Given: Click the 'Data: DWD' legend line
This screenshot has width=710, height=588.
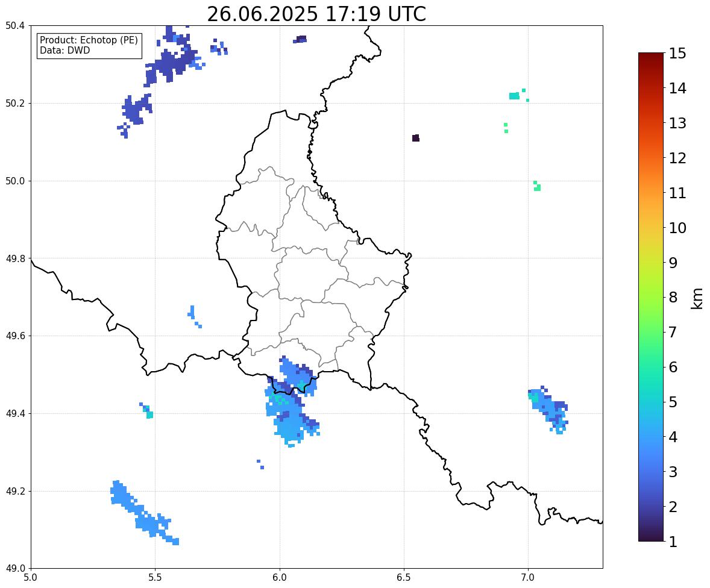Looking at the screenshot, I should [64, 50].
